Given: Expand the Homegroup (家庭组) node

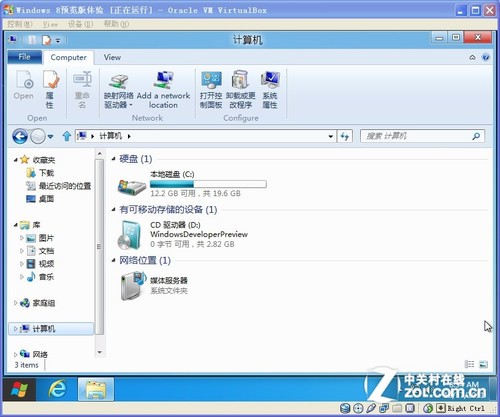Looking at the screenshot, I should (16, 303).
